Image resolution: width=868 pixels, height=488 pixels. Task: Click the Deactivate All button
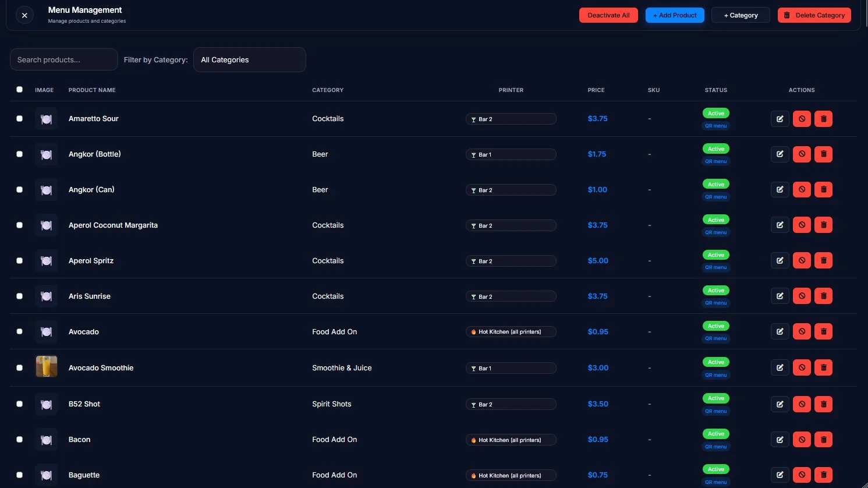tap(608, 15)
